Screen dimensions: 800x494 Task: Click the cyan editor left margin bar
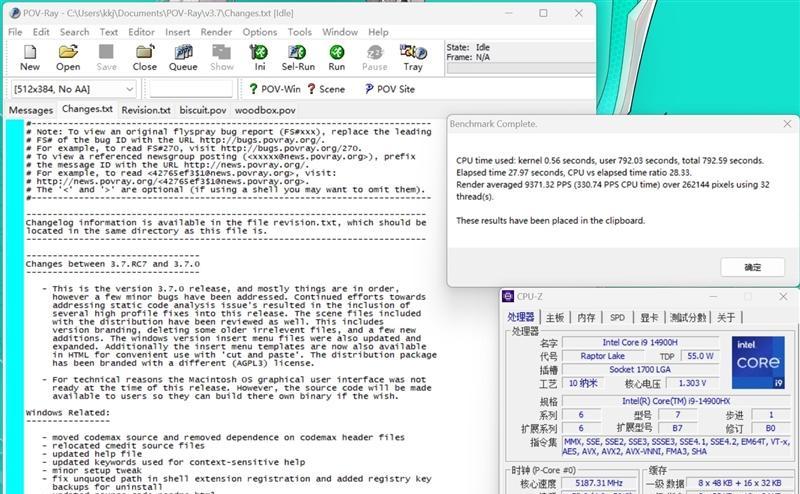point(15,306)
